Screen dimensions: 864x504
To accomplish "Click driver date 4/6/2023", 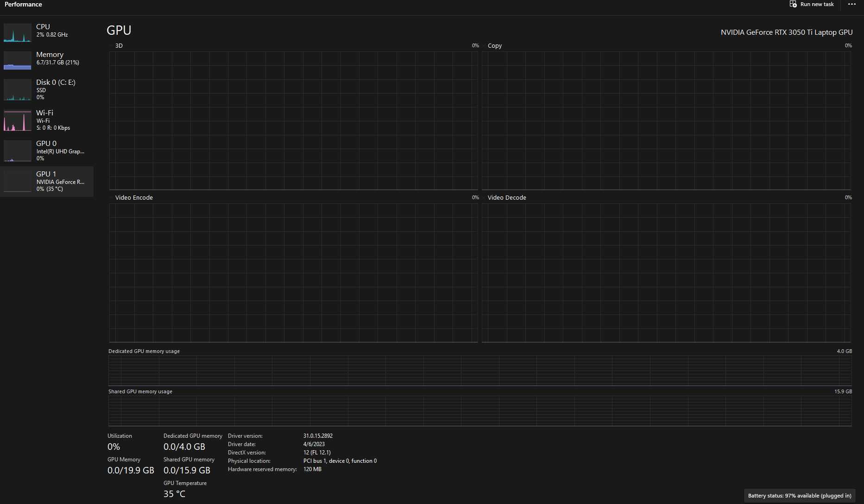I will tap(314, 444).
